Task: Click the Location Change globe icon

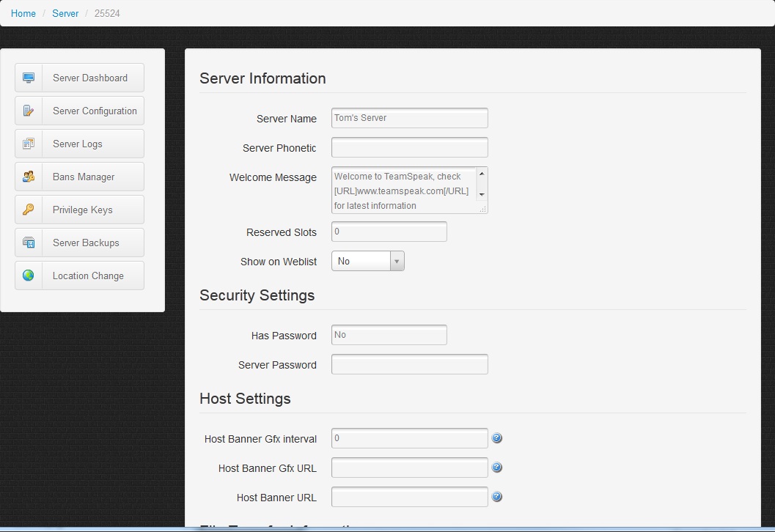Action: click(29, 276)
